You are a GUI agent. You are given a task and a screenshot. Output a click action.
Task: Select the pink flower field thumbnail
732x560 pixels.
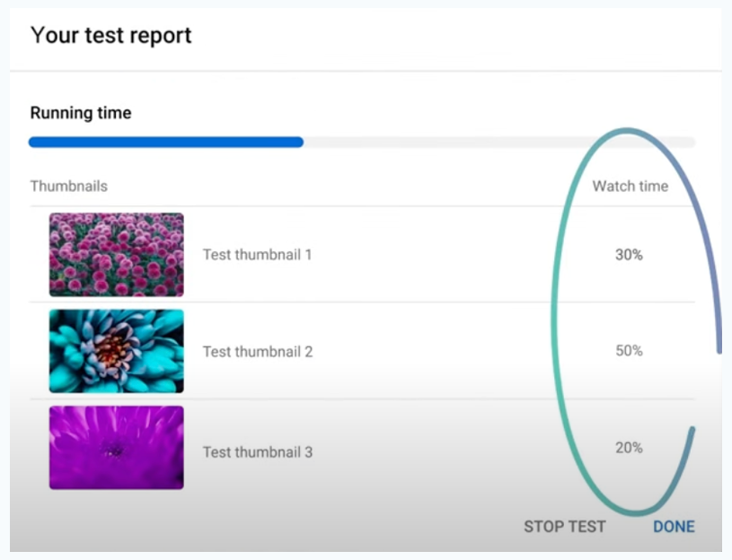coord(116,255)
